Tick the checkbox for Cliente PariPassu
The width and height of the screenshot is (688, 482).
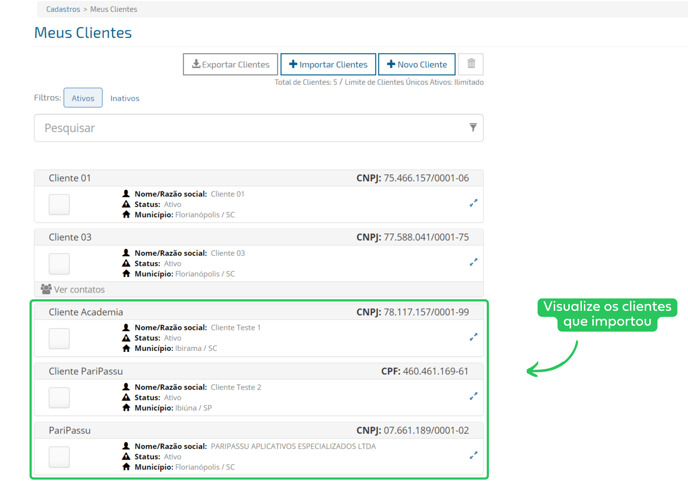tap(59, 397)
